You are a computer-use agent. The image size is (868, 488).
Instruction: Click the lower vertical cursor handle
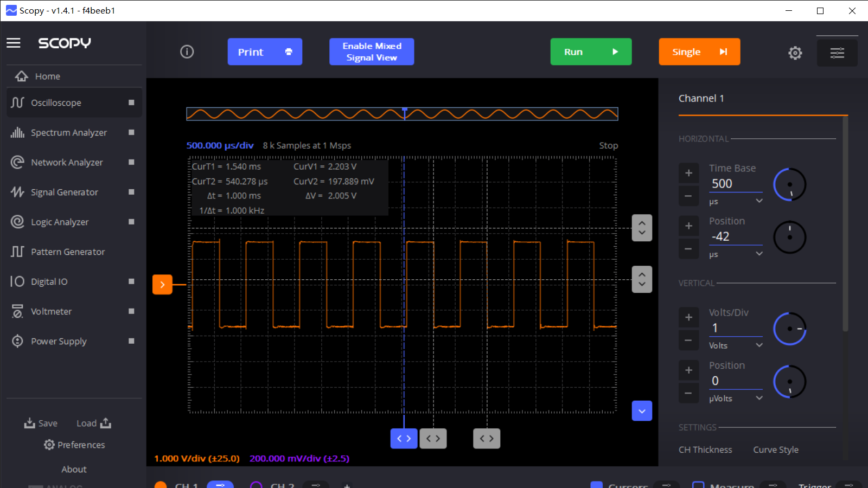pos(642,279)
